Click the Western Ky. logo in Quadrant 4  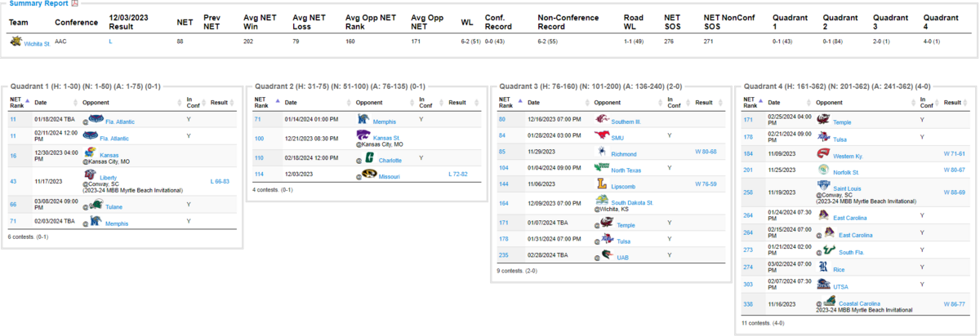pyautogui.click(x=823, y=153)
